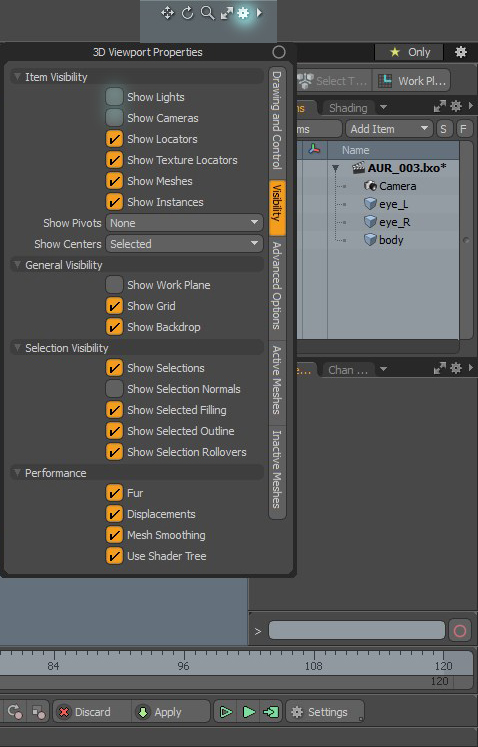Click the S filter button
The image size is (478, 747).
click(x=444, y=129)
